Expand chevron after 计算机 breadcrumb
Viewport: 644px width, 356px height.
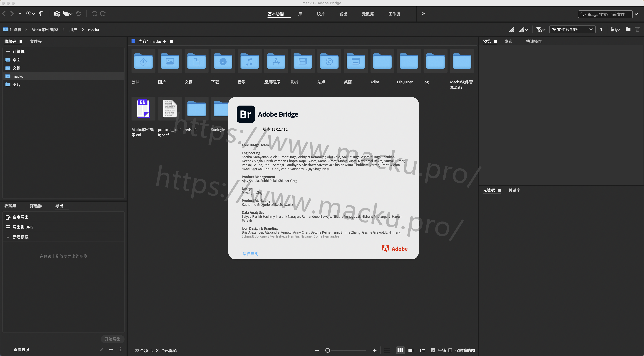pyautogui.click(x=26, y=29)
